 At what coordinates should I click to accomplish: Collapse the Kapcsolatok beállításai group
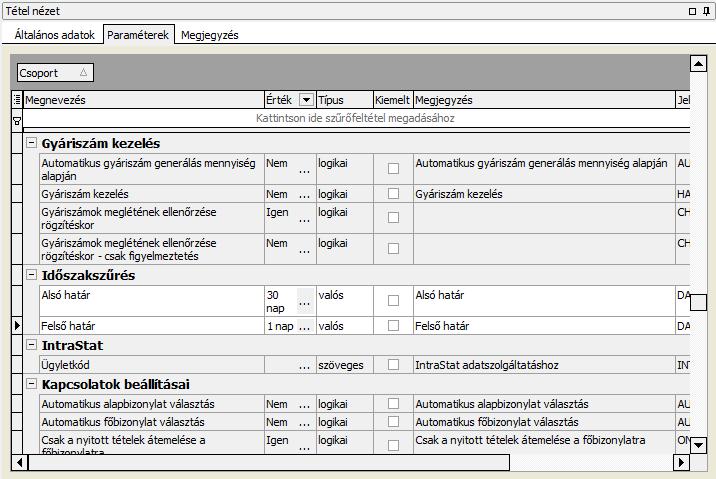click(x=31, y=384)
